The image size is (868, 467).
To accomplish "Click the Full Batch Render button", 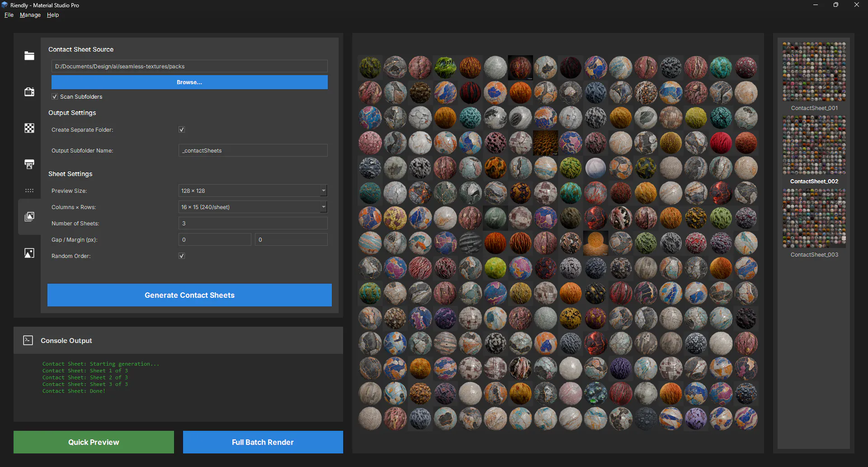I will point(263,442).
